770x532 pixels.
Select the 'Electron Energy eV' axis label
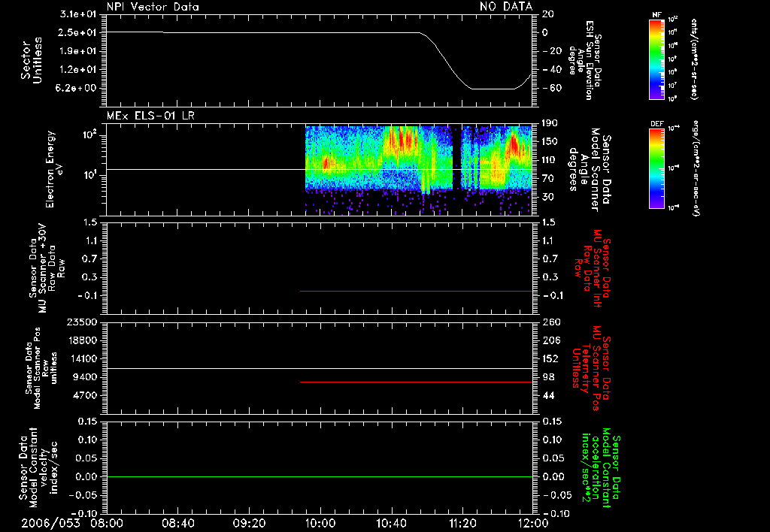(x=55, y=169)
